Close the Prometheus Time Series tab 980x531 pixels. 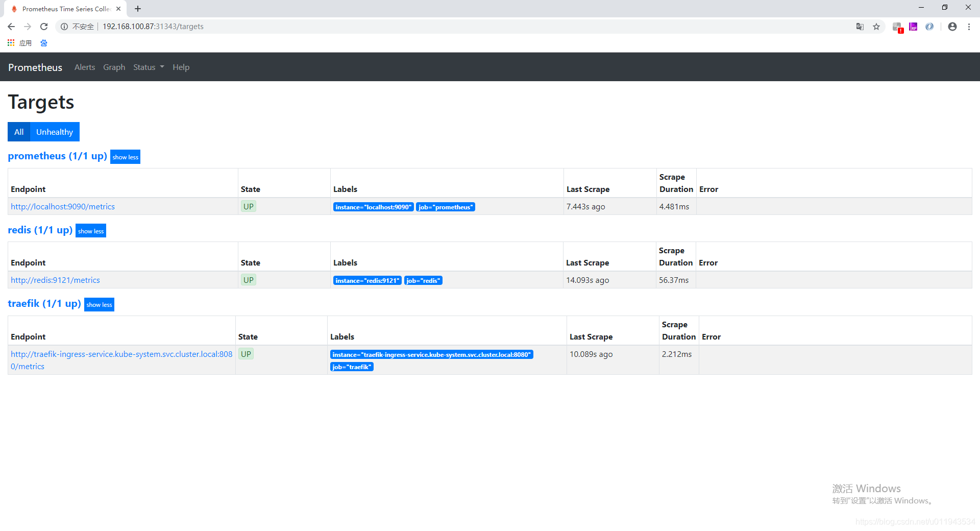pos(118,9)
